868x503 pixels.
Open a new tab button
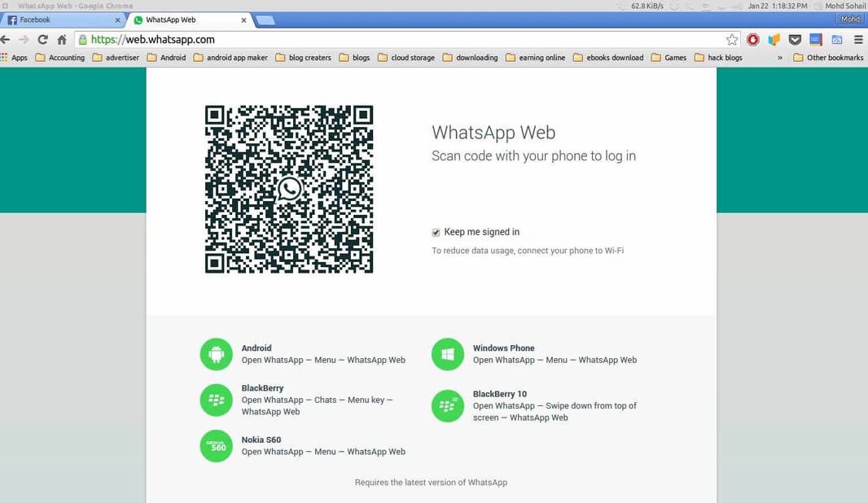point(265,20)
